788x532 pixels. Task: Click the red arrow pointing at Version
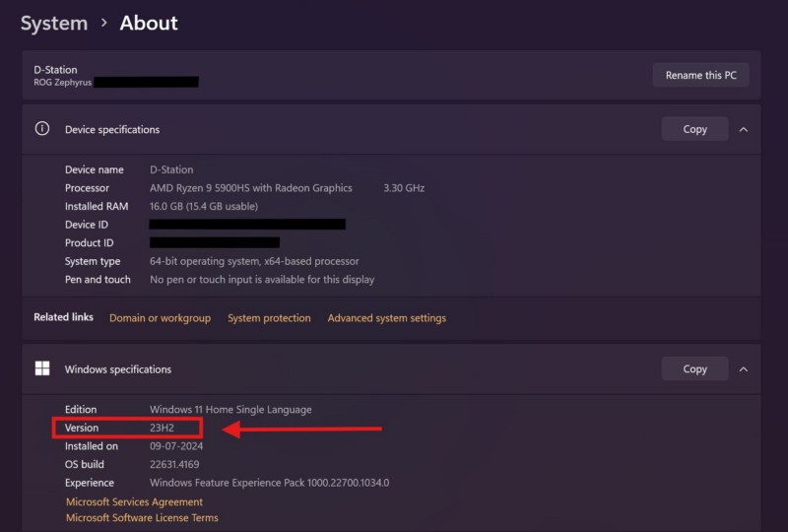(303, 429)
